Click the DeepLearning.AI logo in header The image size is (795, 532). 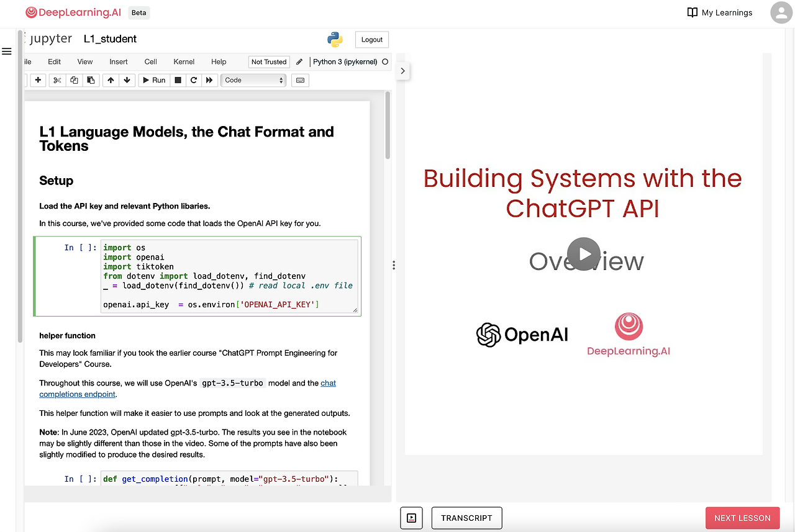coord(73,12)
